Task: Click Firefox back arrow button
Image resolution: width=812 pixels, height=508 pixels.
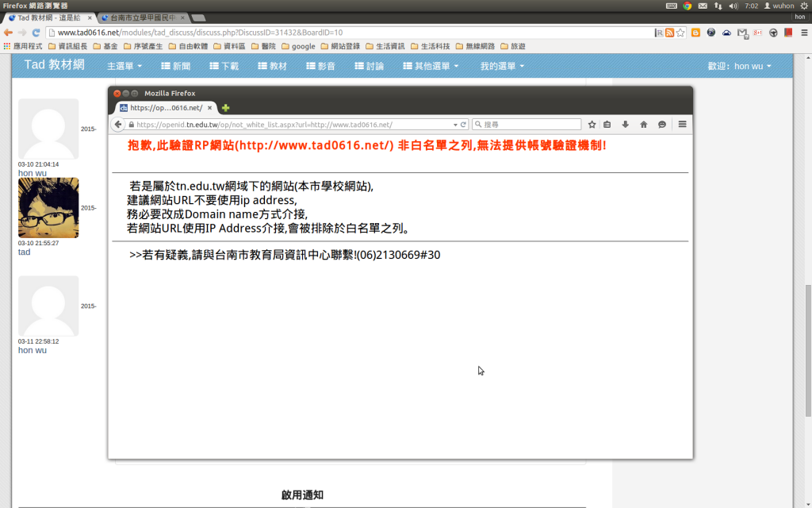Action: [x=119, y=125]
